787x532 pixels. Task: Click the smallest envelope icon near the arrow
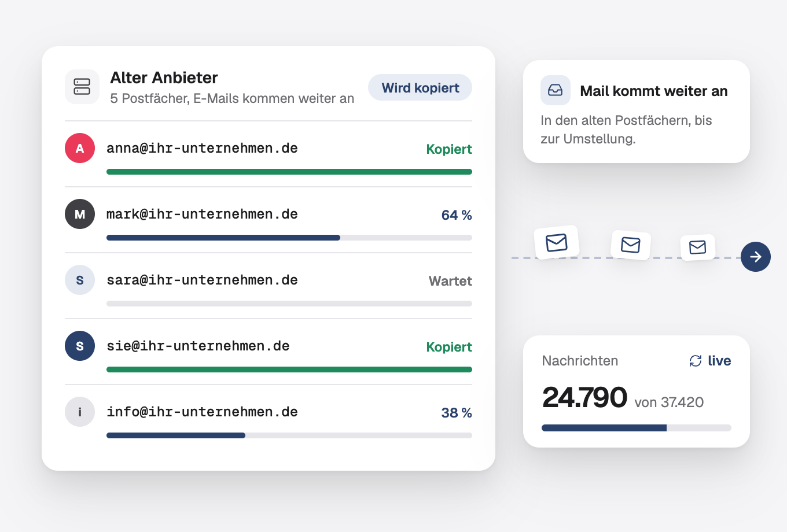click(698, 247)
